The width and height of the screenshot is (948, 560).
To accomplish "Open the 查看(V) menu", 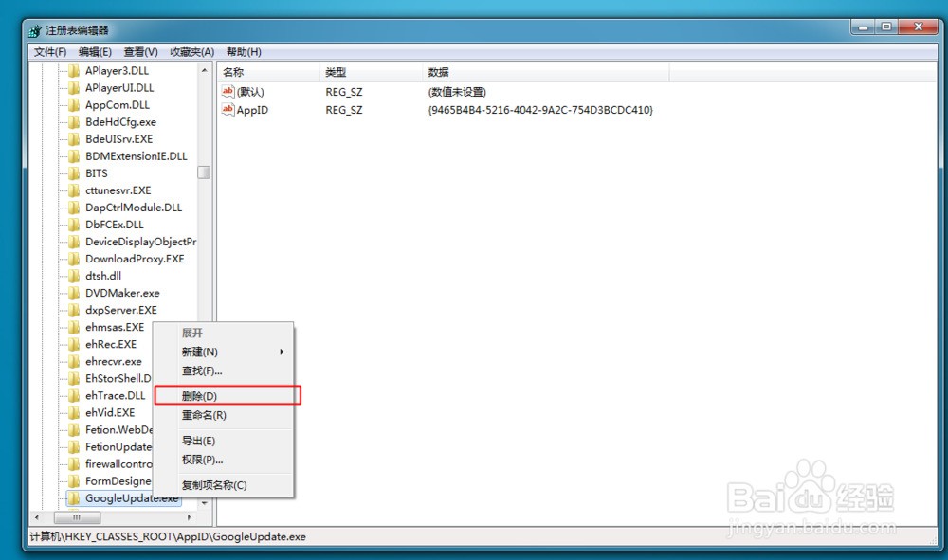I will tap(141, 52).
